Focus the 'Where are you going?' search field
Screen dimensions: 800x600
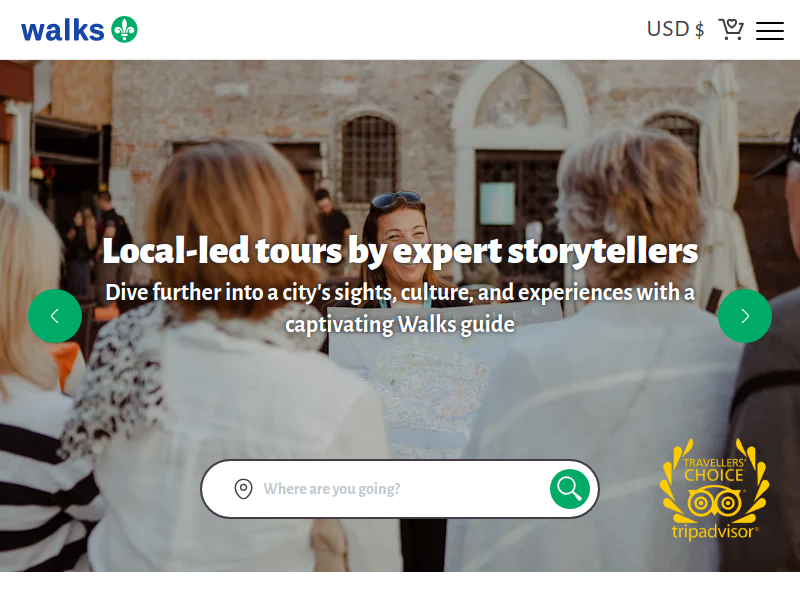(401, 489)
